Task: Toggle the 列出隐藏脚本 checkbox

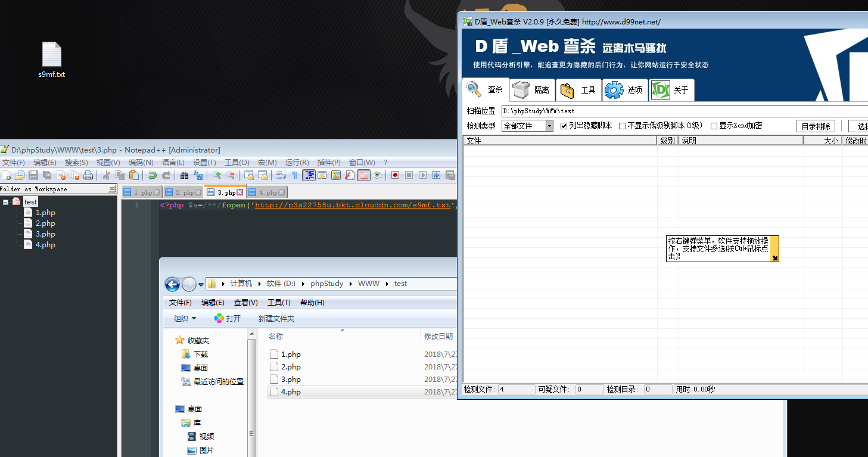Action: point(564,126)
